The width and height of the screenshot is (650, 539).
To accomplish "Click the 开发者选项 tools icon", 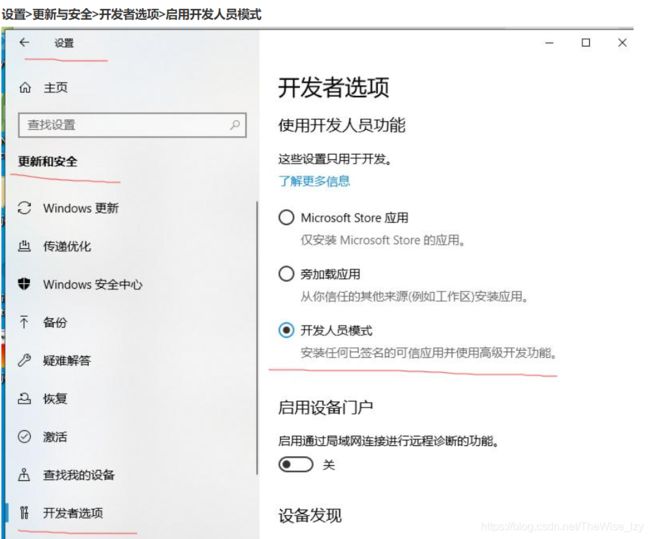I will [x=24, y=513].
